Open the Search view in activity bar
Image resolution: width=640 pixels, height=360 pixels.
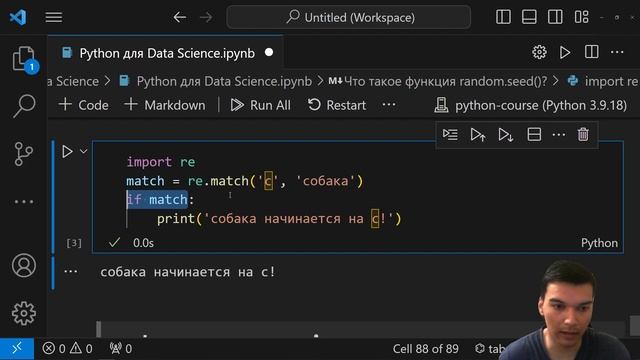click(x=24, y=106)
